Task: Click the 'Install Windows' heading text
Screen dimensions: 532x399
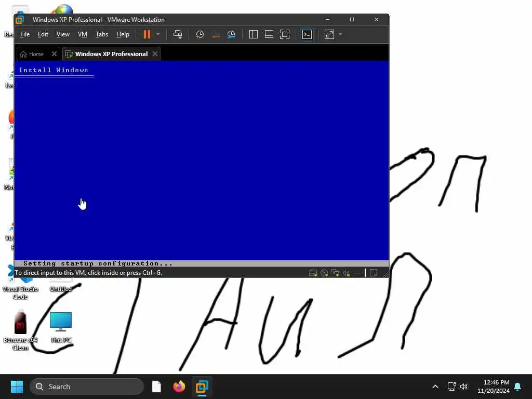Action: point(54,70)
